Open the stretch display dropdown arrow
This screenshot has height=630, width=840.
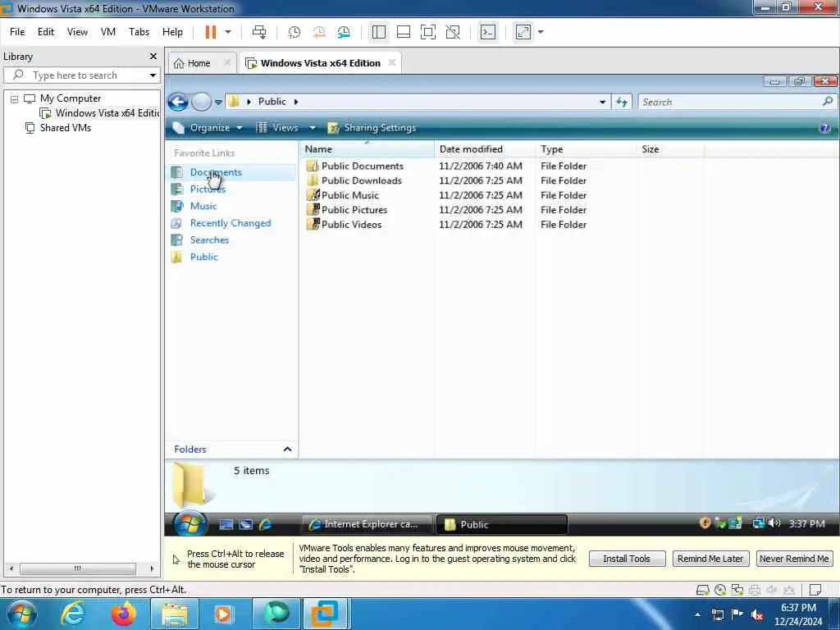pyautogui.click(x=541, y=32)
